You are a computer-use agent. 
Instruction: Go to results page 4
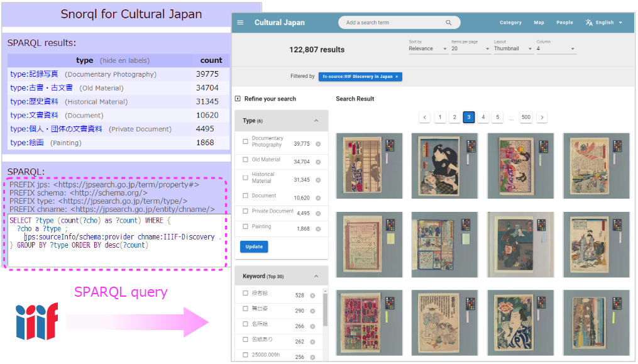click(483, 118)
